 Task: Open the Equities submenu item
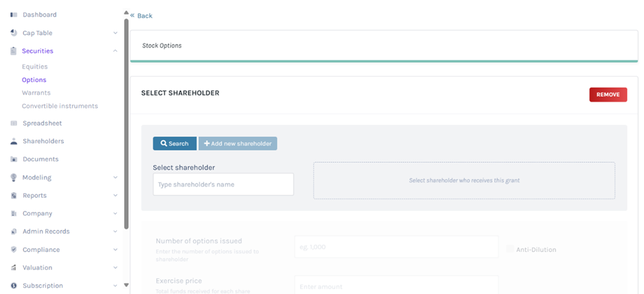(34, 67)
